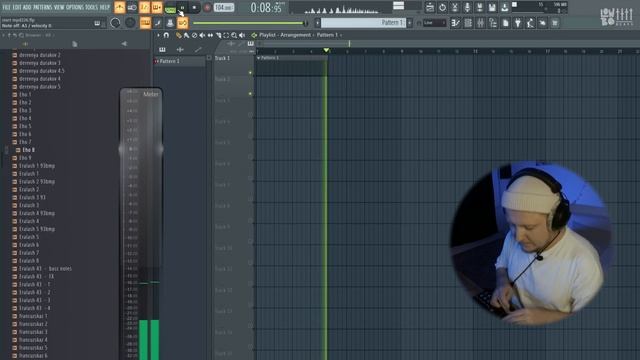Click the desk lamp icon
Screen dimensions: 640x360
pos(530,23)
